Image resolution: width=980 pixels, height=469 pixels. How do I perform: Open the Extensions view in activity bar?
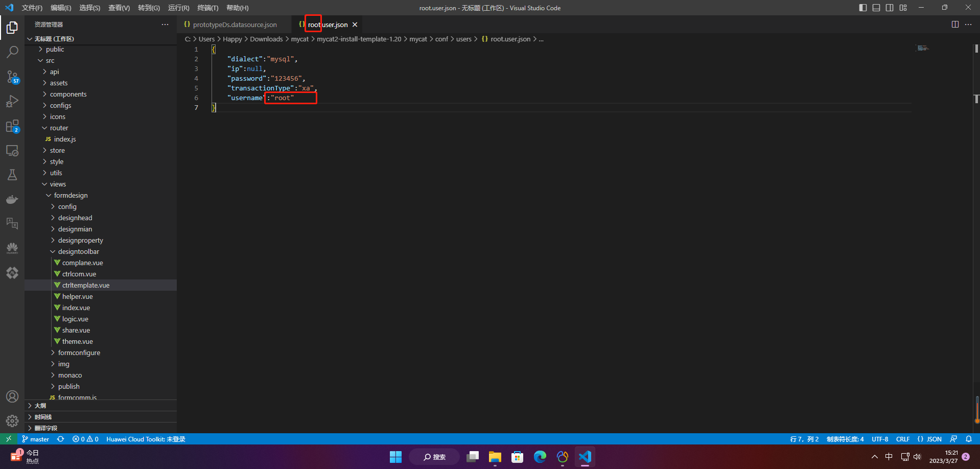click(x=12, y=126)
